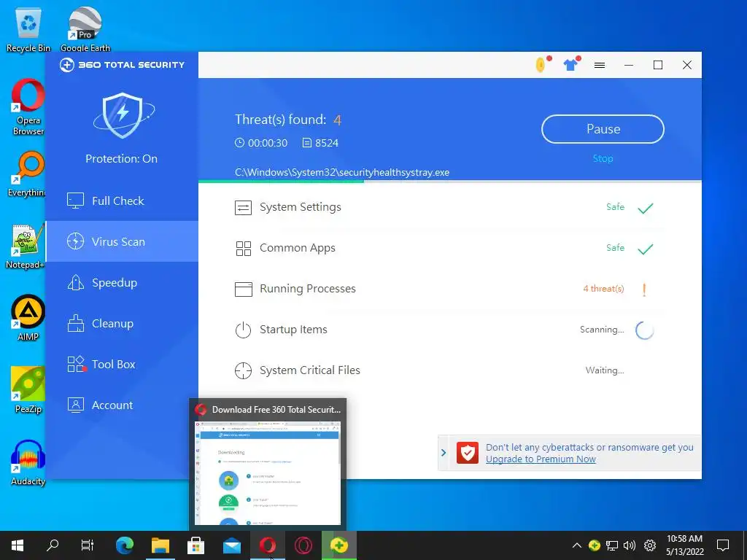Select the Google Earth Pro desktop icon

coord(85,29)
